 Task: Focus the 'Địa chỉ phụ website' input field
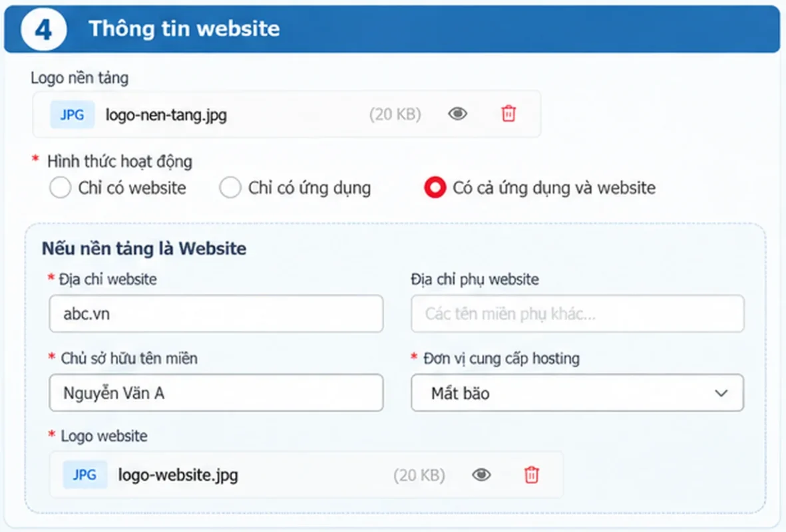578,314
